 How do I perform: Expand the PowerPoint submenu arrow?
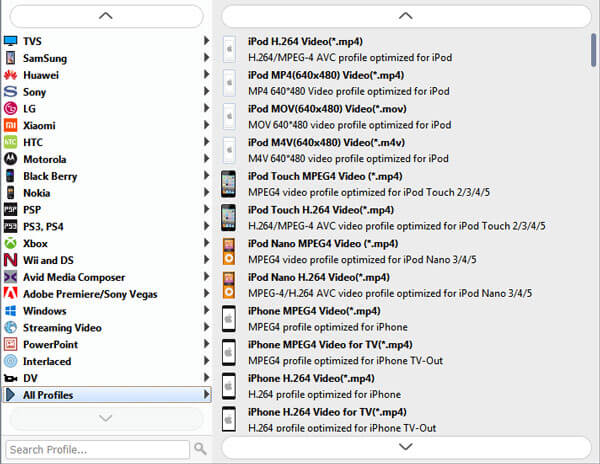tap(206, 343)
